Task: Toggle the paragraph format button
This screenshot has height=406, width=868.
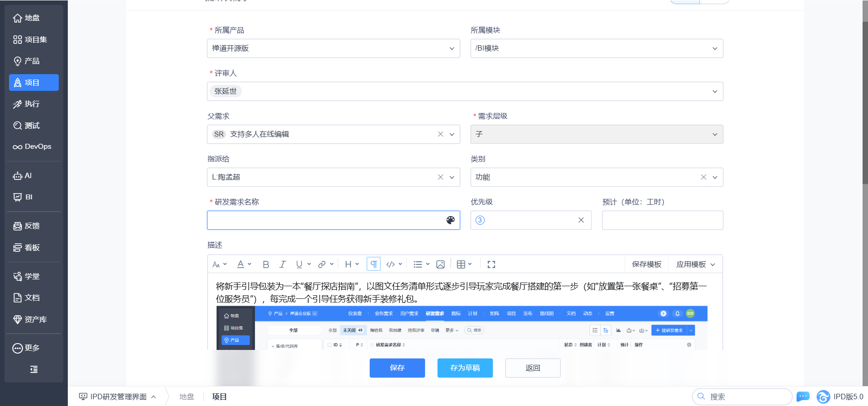Action: click(x=373, y=264)
